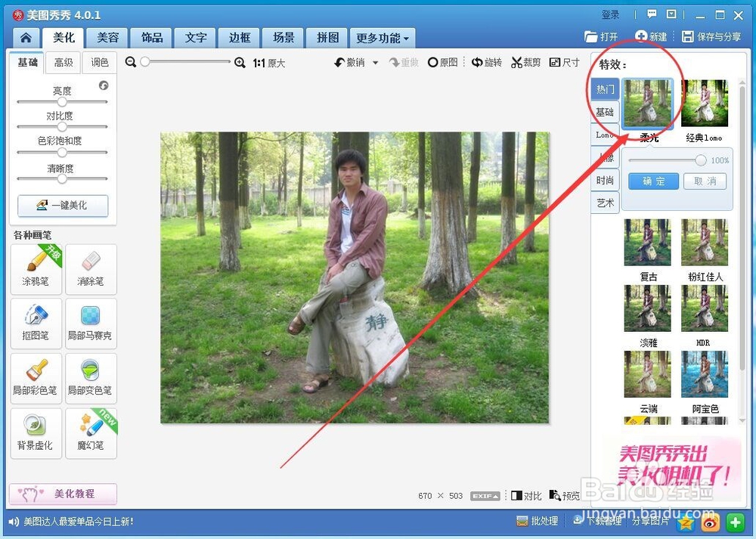Open a file with 打开

click(601, 36)
